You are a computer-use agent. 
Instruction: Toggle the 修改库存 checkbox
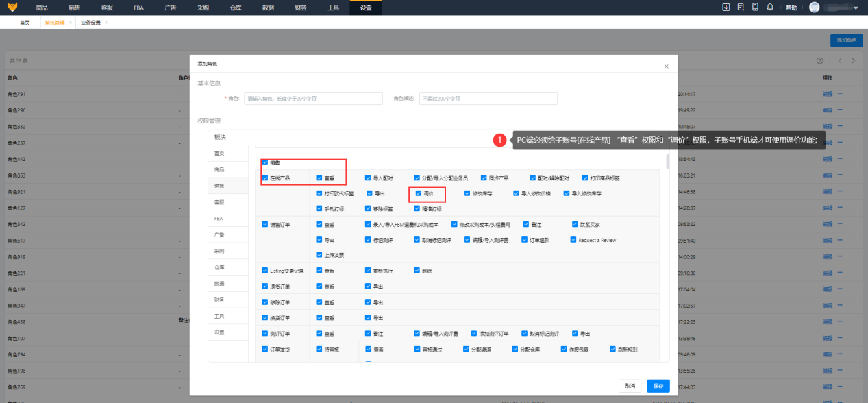pos(467,193)
